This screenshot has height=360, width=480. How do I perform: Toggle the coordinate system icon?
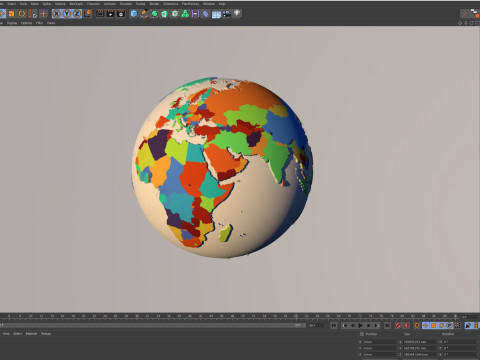pos(88,14)
